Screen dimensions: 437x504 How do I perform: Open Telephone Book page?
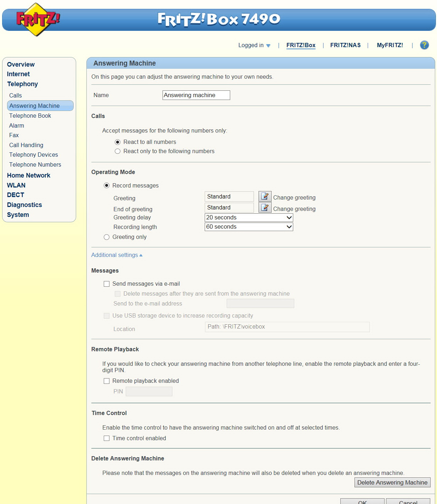point(30,116)
